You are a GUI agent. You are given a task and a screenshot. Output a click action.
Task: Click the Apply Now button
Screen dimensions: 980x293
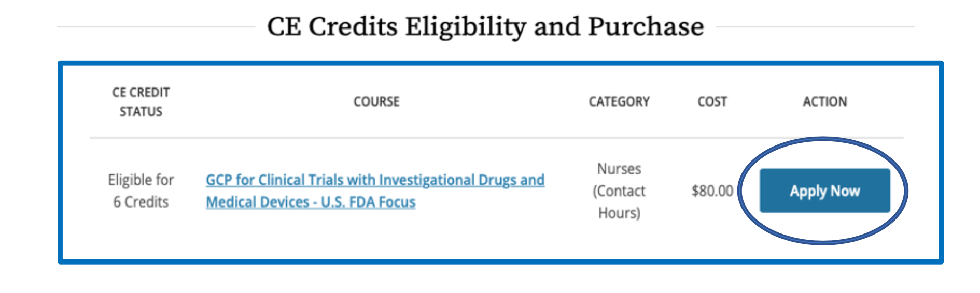(x=824, y=191)
